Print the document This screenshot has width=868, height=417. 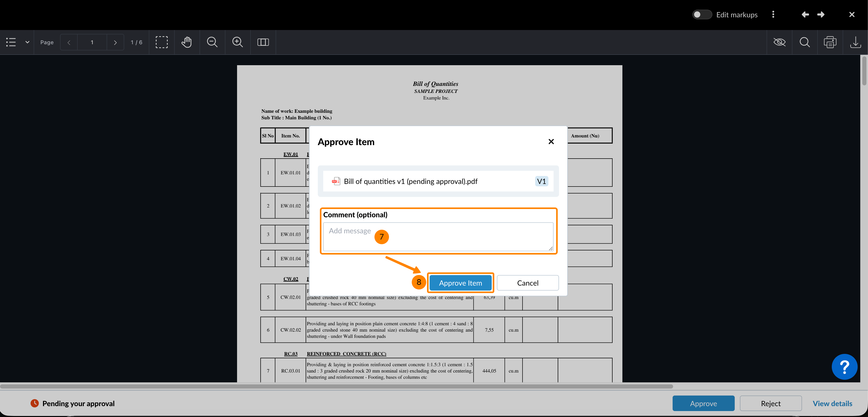(x=830, y=42)
